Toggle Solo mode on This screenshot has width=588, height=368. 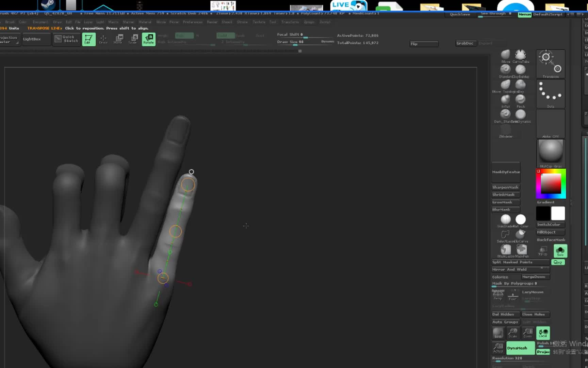(x=560, y=251)
